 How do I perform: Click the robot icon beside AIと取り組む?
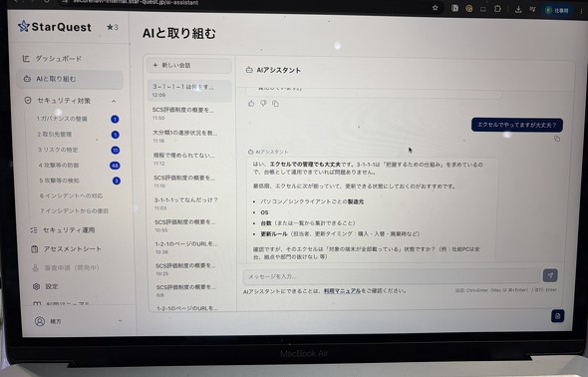click(27, 79)
